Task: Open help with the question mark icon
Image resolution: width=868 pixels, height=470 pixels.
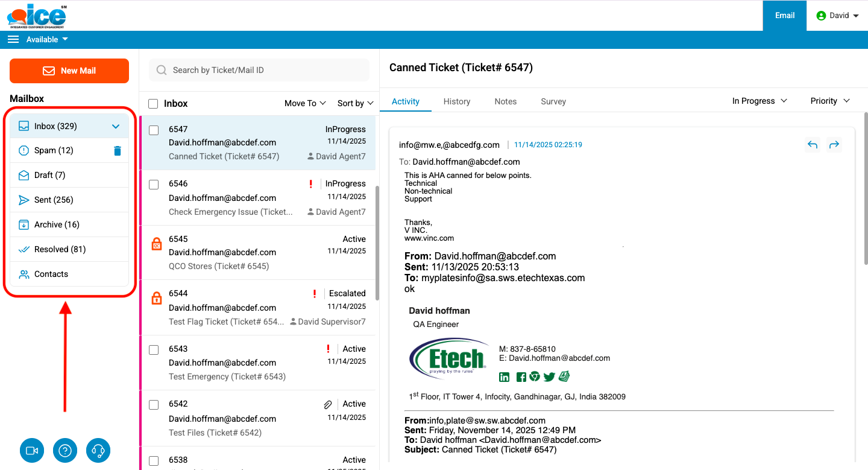Action: (x=65, y=450)
